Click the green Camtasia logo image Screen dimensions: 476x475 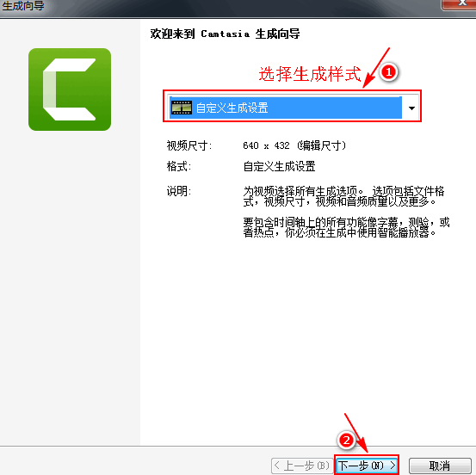[x=70, y=89]
